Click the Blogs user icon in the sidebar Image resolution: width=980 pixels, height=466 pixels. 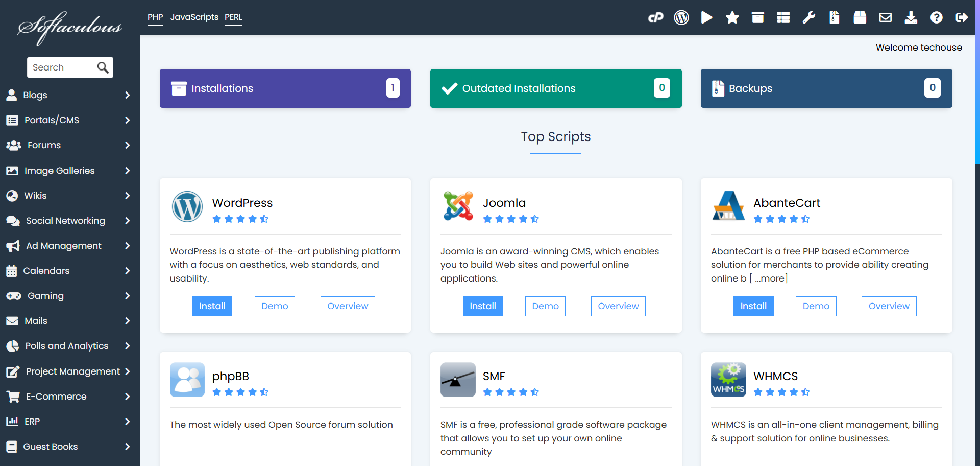coord(11,95)
